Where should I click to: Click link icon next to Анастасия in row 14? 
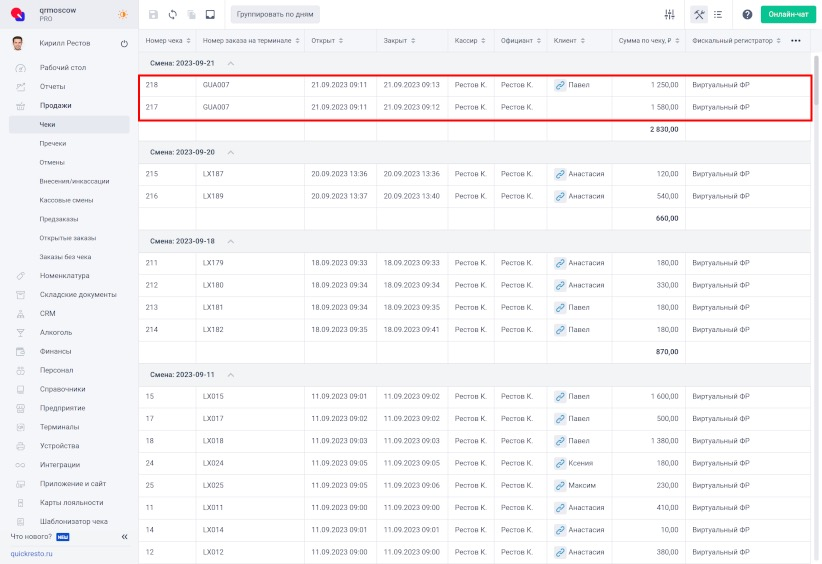tap(560, 530)
